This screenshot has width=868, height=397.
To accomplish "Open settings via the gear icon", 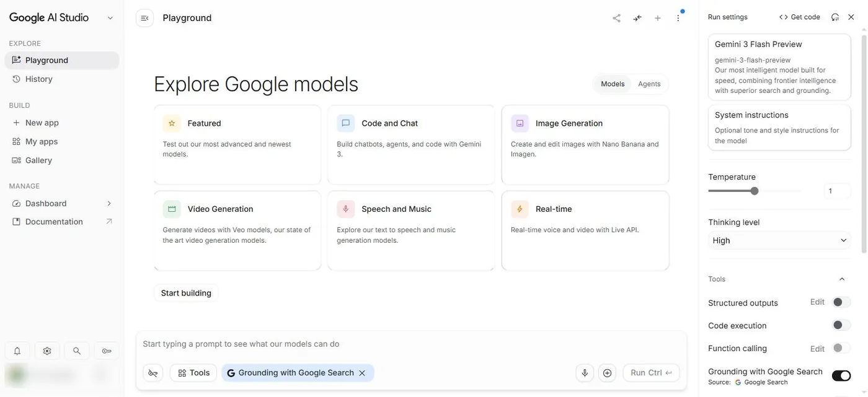I will 47,351.
